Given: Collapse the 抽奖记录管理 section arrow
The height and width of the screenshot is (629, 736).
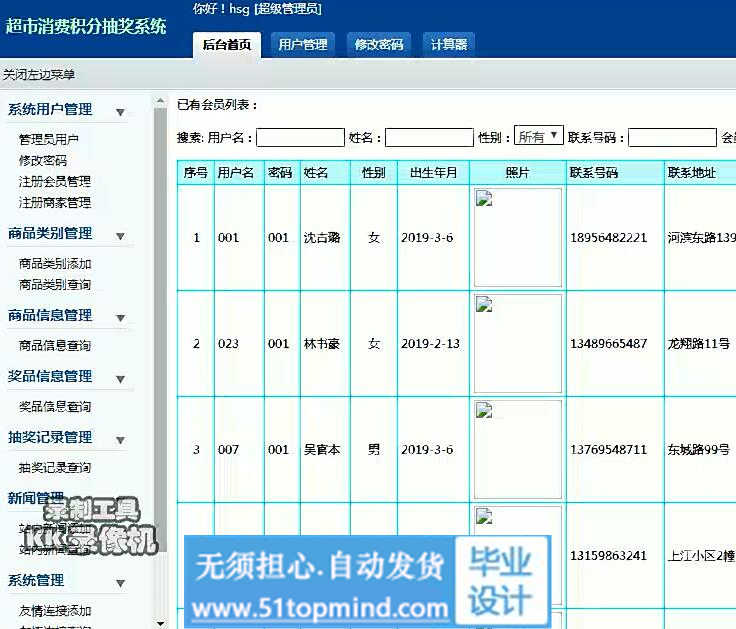Looking at the screenshot, I should pyautogui.click(x=121, y=440).
